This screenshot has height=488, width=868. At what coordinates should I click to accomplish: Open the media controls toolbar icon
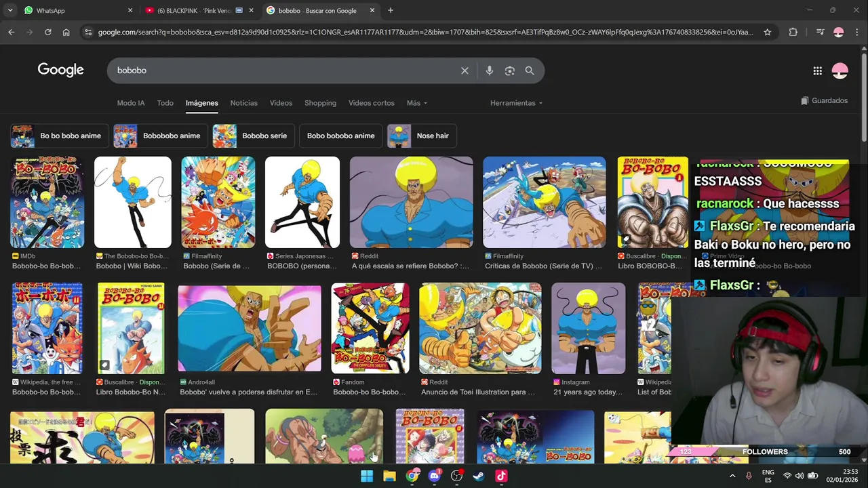tap(820, 32)
